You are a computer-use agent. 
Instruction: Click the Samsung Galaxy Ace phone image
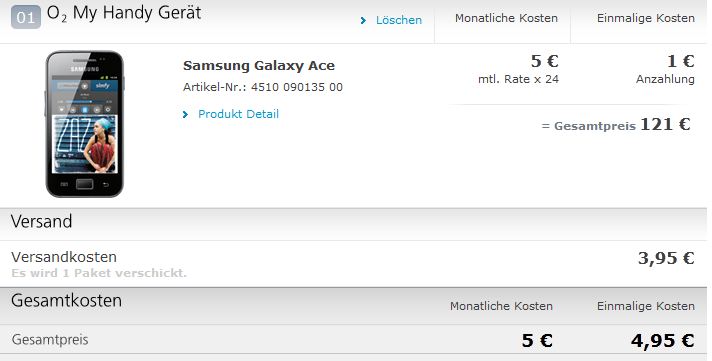click(x=84, y=124)
